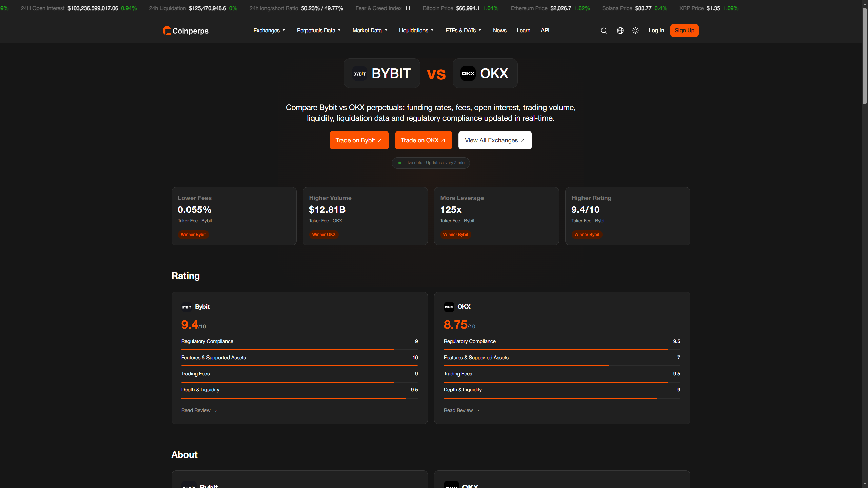Open the Learn menu item

[524, 30]
